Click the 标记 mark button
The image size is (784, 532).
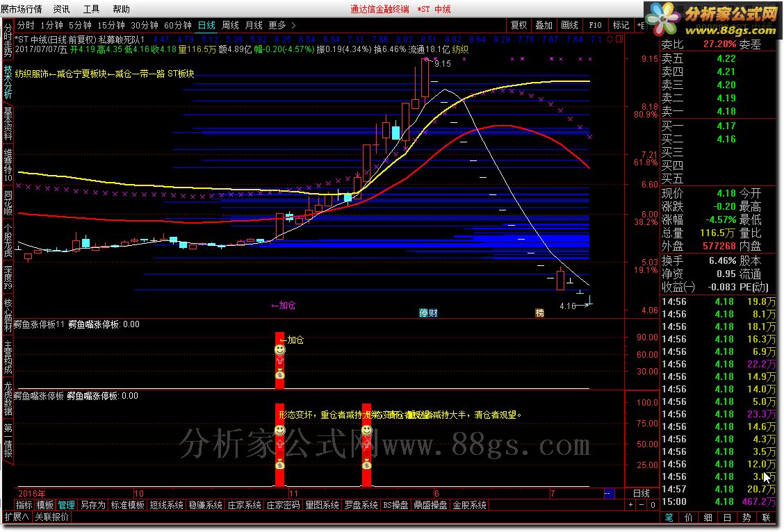pos(621,25)
